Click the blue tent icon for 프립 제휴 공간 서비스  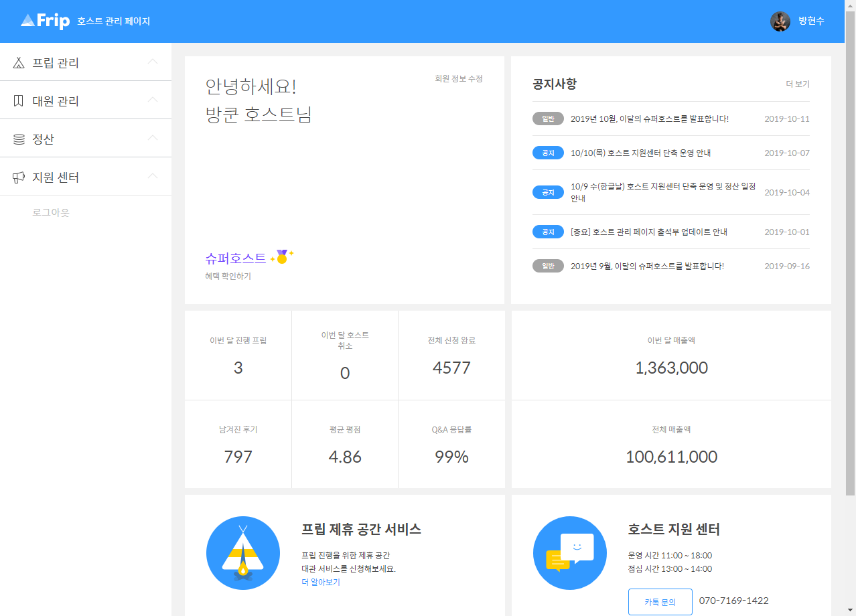(242, 553)
